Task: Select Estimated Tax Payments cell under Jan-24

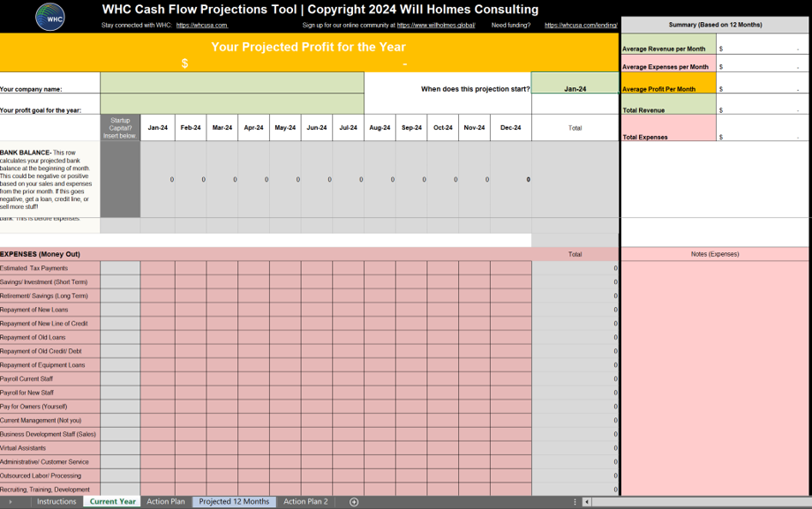Action: (x=159, y=268)
